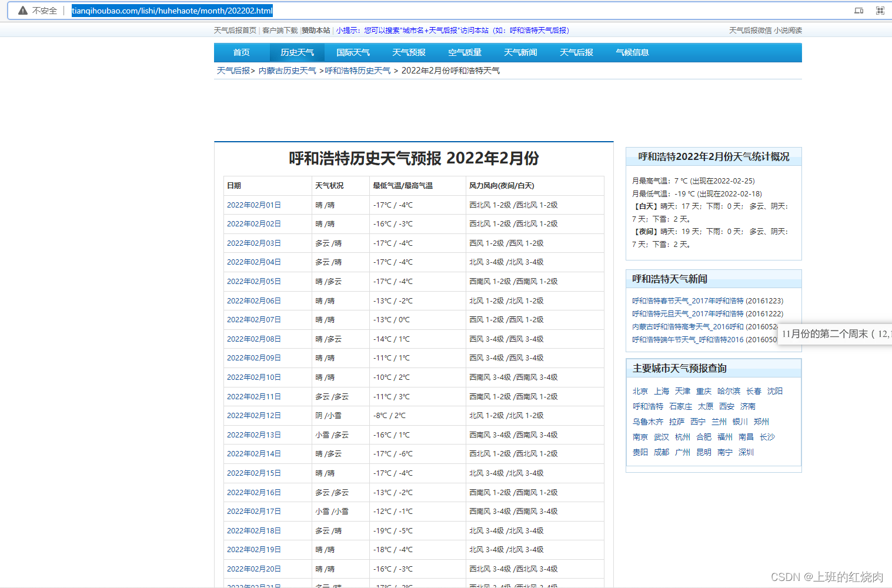The image size is (892, 588).
Task: Open the 气候信息 nav tab
Action: click(632, 52)
